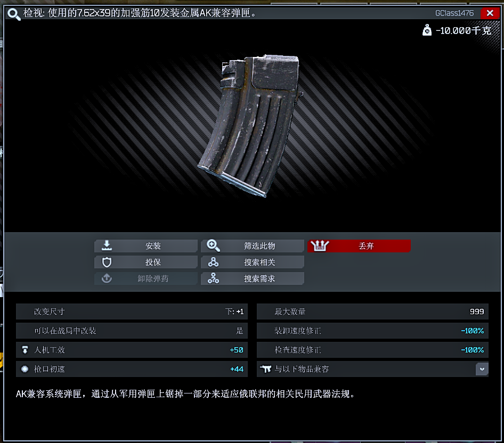This screenshot has height=443, width=504.
Task: Click the zoom magnifier icon on 筛选此物
Action: pos(213,246)
